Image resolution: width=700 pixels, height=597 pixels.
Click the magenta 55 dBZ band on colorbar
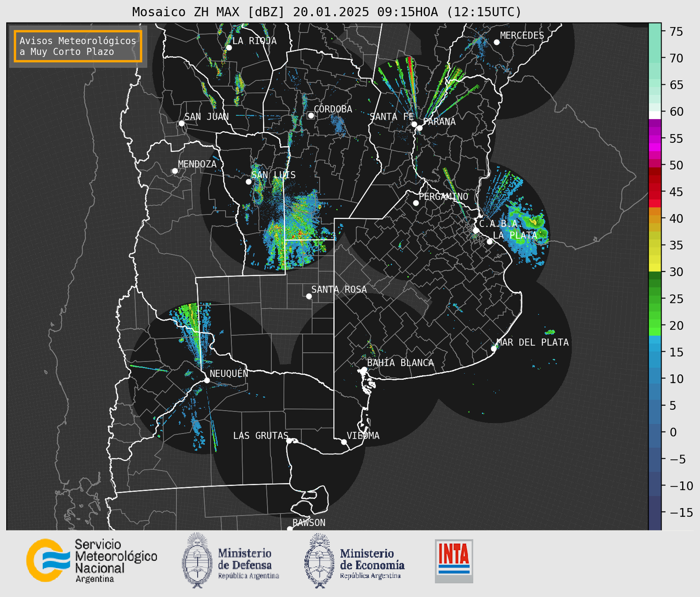[x=655, y=139]
